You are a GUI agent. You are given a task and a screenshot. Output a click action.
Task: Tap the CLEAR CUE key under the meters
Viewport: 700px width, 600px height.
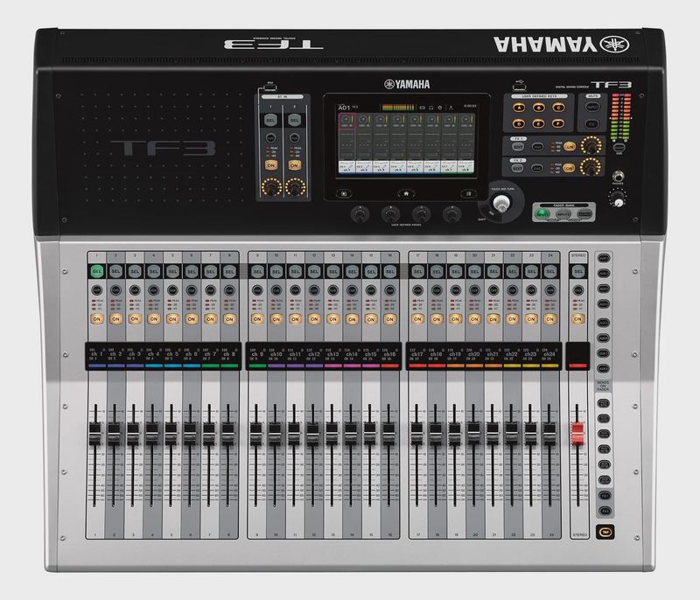(619, 147)
